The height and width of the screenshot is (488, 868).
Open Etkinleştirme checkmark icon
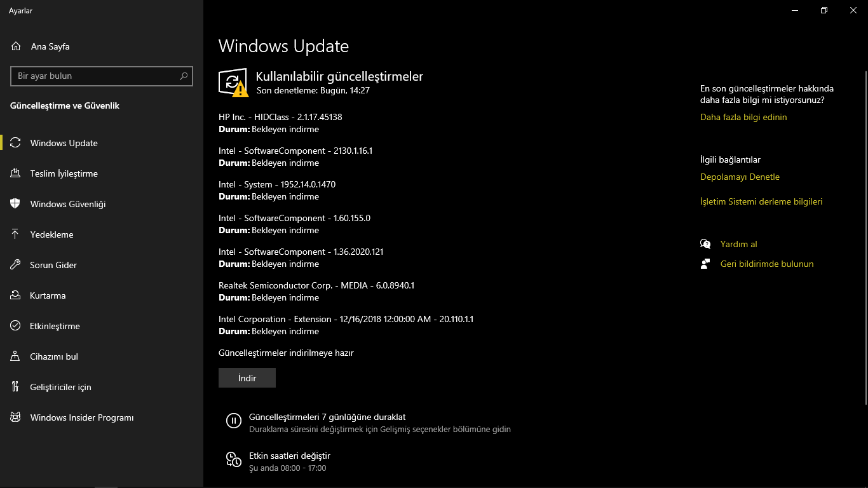click(16, 326)
